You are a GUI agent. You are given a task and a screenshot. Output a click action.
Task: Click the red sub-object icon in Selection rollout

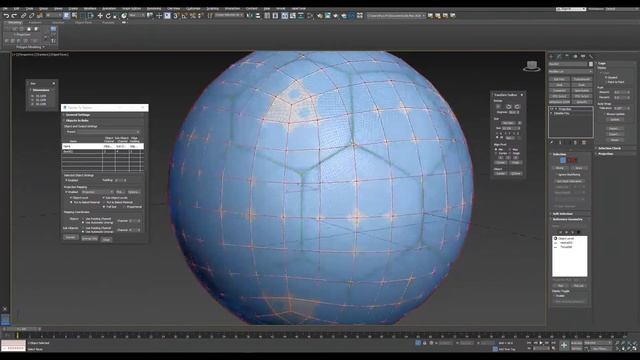(x=572, y=160)
